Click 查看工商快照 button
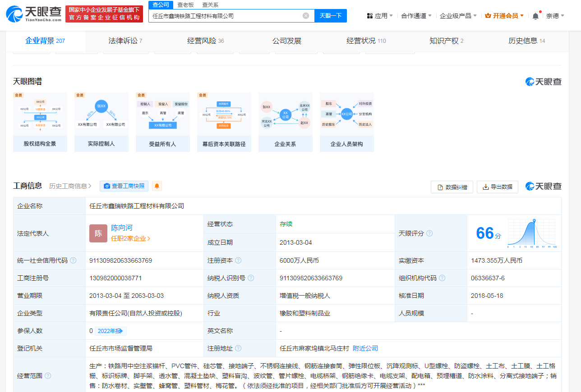 click(x=124, y=186)
